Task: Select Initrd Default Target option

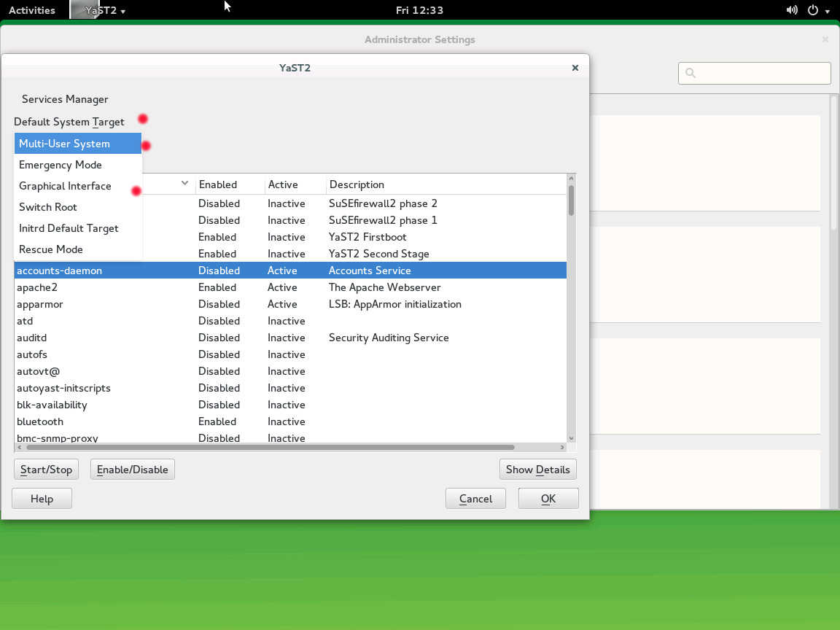Action: click(x=78, y=228)
